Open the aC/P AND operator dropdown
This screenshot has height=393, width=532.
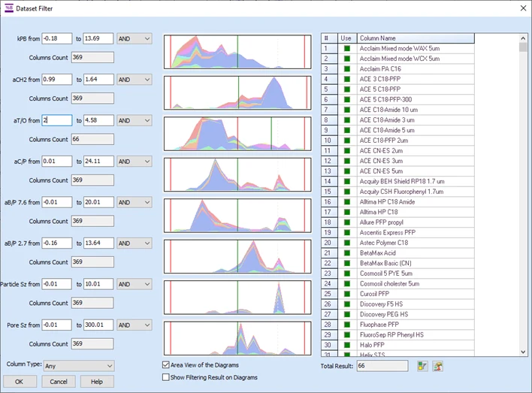(x=134, y=162)
